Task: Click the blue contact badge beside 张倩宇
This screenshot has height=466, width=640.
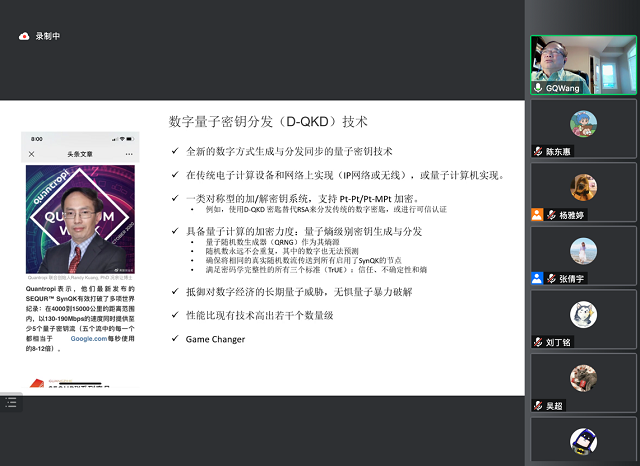Action: point(538,278)
